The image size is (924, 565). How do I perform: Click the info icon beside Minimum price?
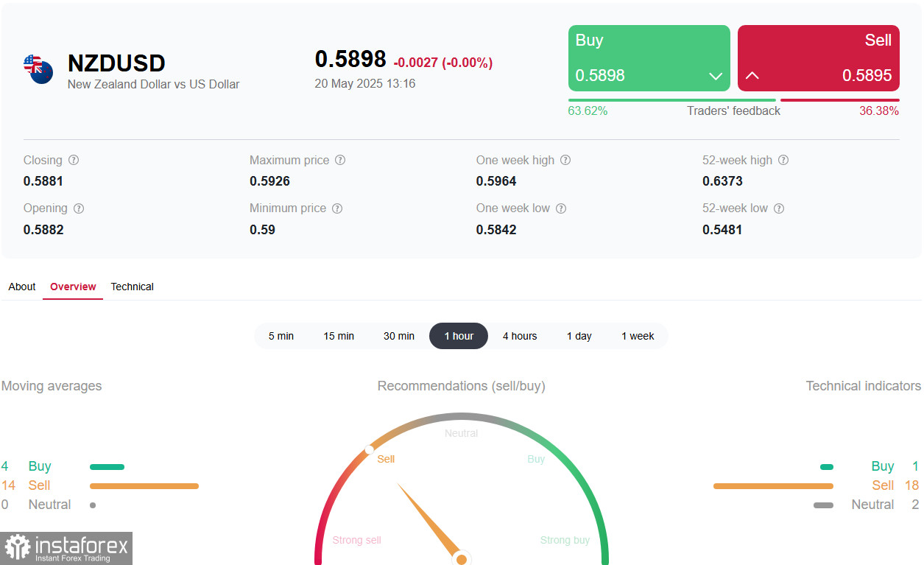(337, 208)
